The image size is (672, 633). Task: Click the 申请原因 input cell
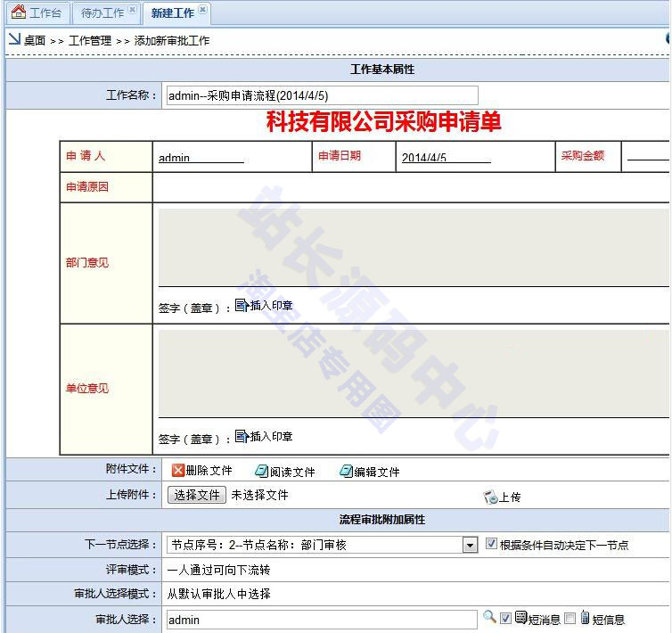411,187
